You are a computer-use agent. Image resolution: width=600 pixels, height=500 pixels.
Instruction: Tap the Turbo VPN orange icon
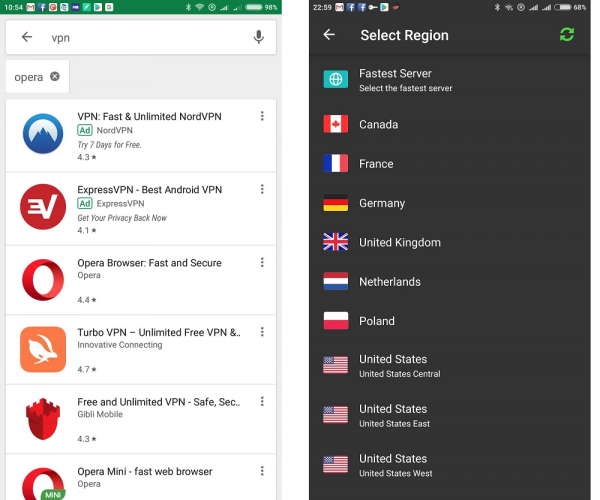42,349
